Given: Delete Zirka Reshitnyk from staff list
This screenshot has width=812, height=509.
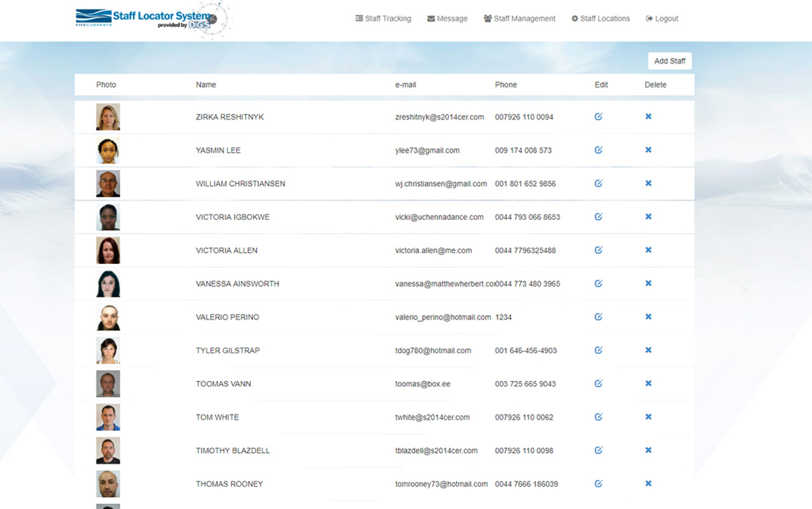Looking at the screenshot, I should click(649, 117).
